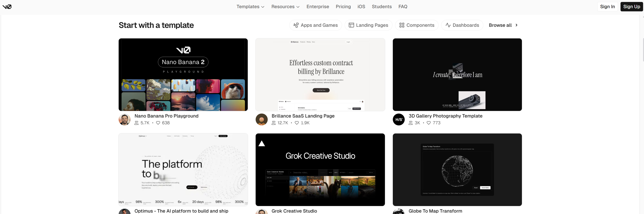Viewport: 644px width, 214px height.
Task: Open the FAQ page
Action: [402, 7]
